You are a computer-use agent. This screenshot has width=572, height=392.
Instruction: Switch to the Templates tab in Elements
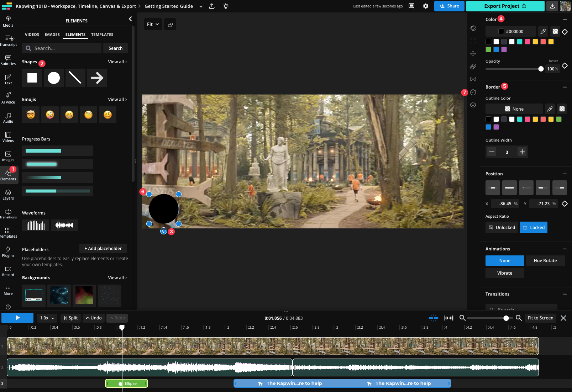click(102, 35)
